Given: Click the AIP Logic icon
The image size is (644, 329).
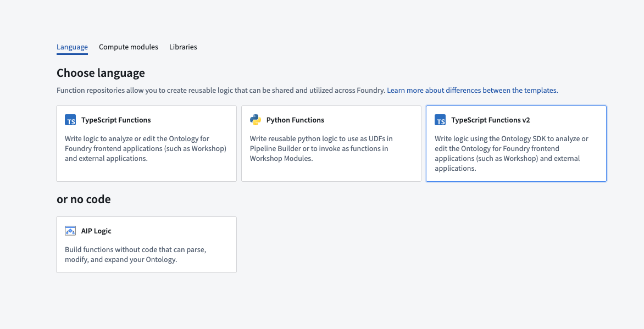Looking at the screenshot, I should pos(70,231).
